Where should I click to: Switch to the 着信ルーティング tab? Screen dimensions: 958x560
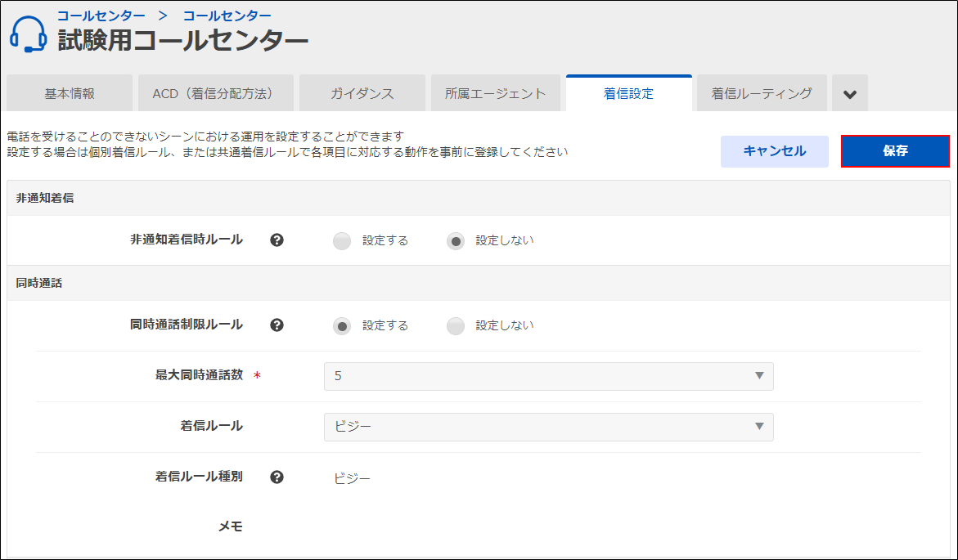click(x=762, y=94)
